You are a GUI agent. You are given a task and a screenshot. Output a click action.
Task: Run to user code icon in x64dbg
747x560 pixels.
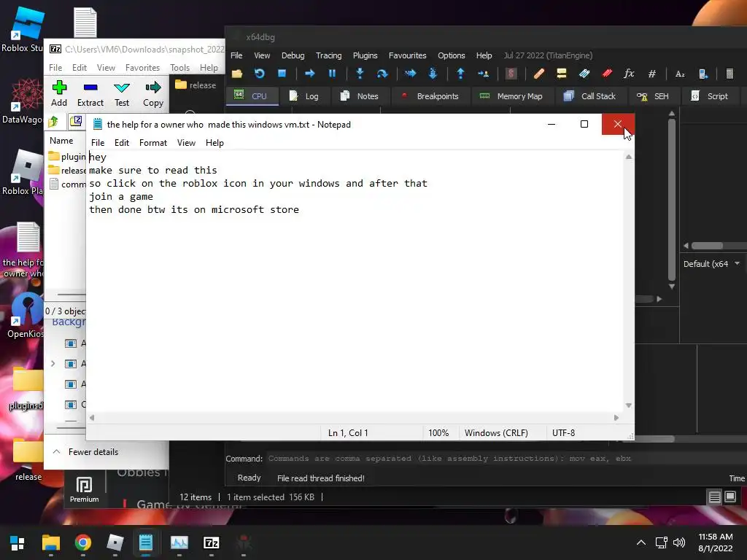tap(483, 74)
